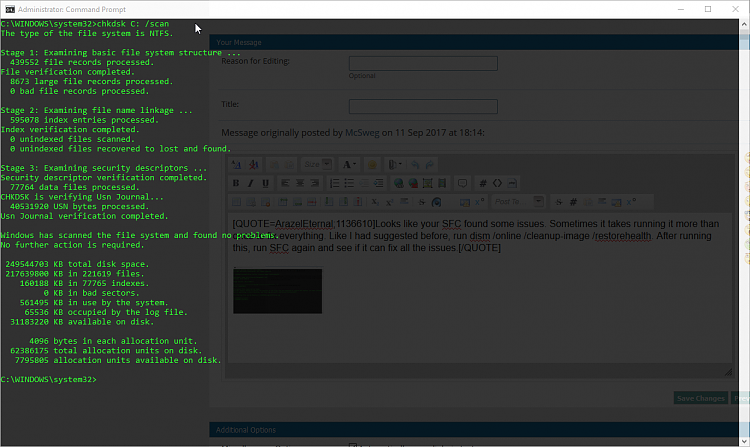Center-align text in the editor
The width and height of the screenshot is (750, 447).
tap(299, 184)
